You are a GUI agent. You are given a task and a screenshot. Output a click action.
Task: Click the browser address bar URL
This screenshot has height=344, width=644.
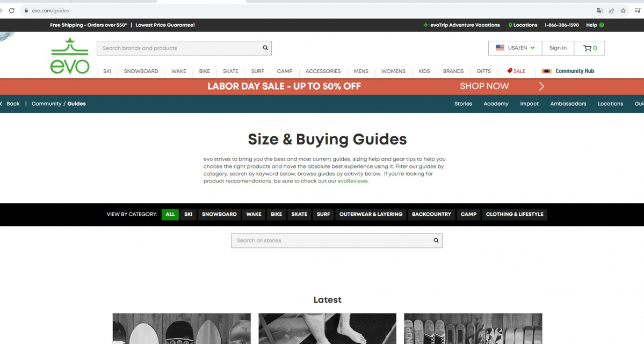(50, 11)
